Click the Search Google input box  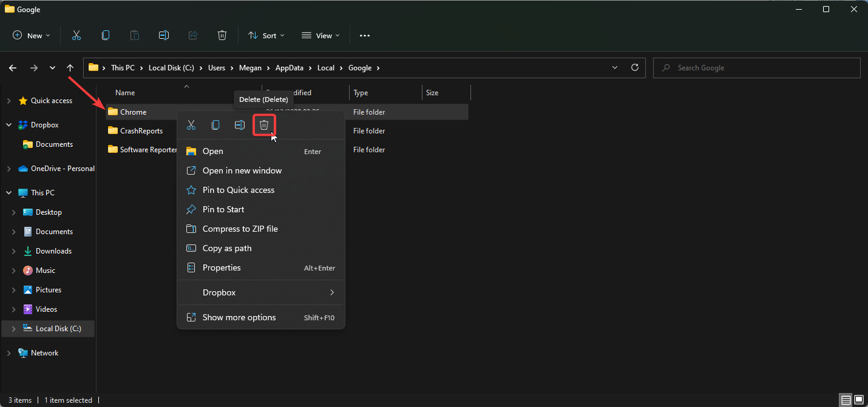point(757,68)
